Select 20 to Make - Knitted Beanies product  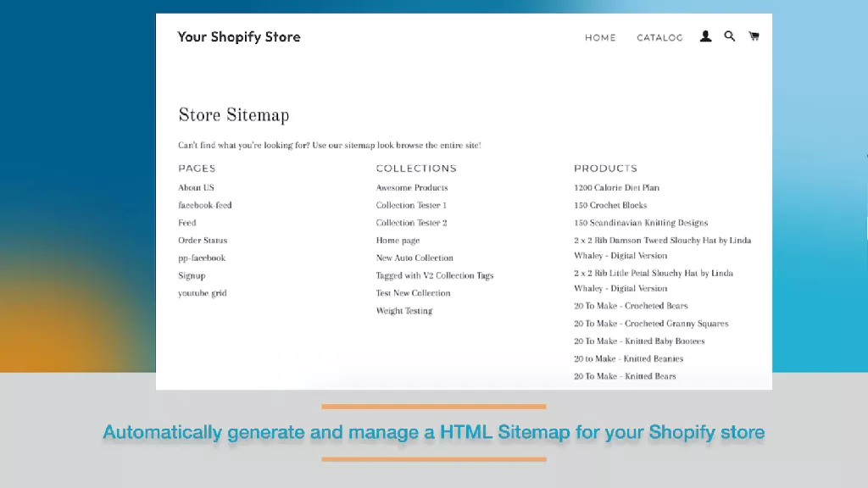pos(627,358)
